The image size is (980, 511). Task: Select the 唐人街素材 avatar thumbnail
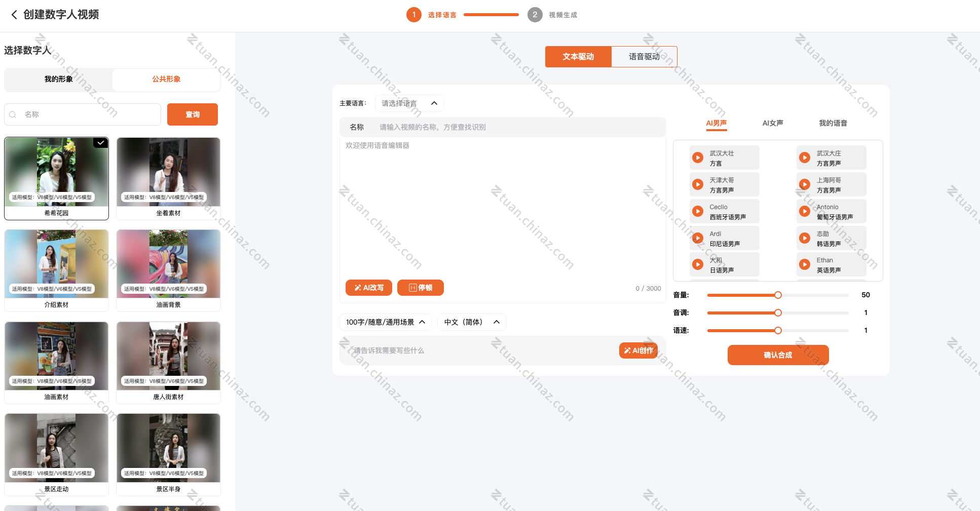pos(168,356)
